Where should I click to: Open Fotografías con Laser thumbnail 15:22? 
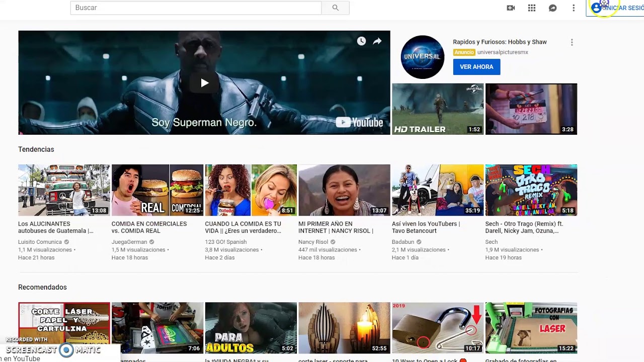[531, 328]
